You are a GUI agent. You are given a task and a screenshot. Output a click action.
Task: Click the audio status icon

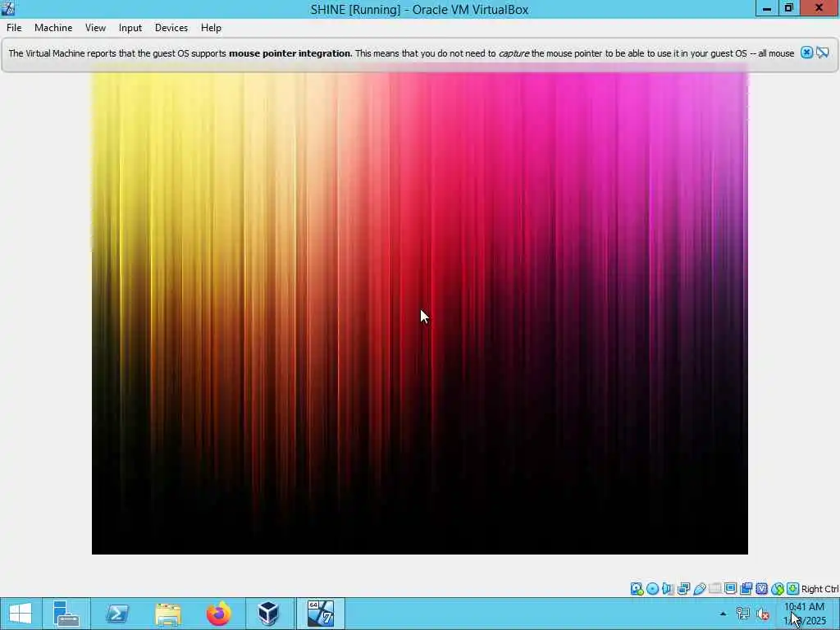click(x=668, y=589)
